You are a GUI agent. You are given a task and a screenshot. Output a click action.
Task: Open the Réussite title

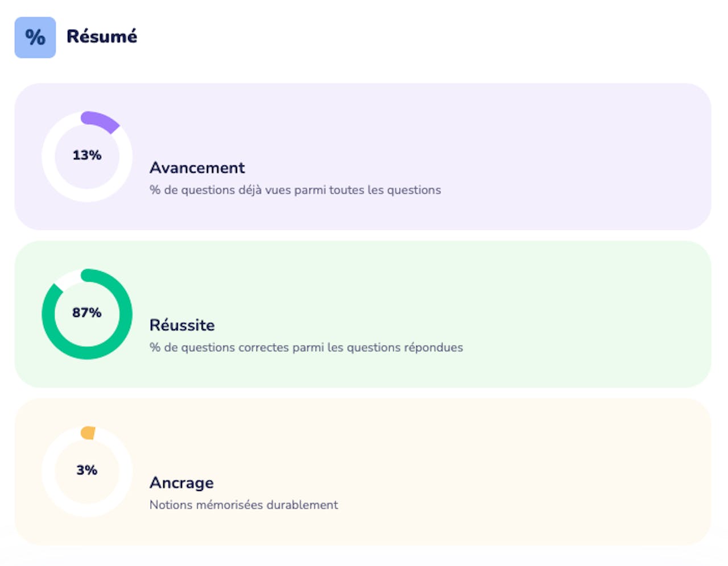point(182,325)
